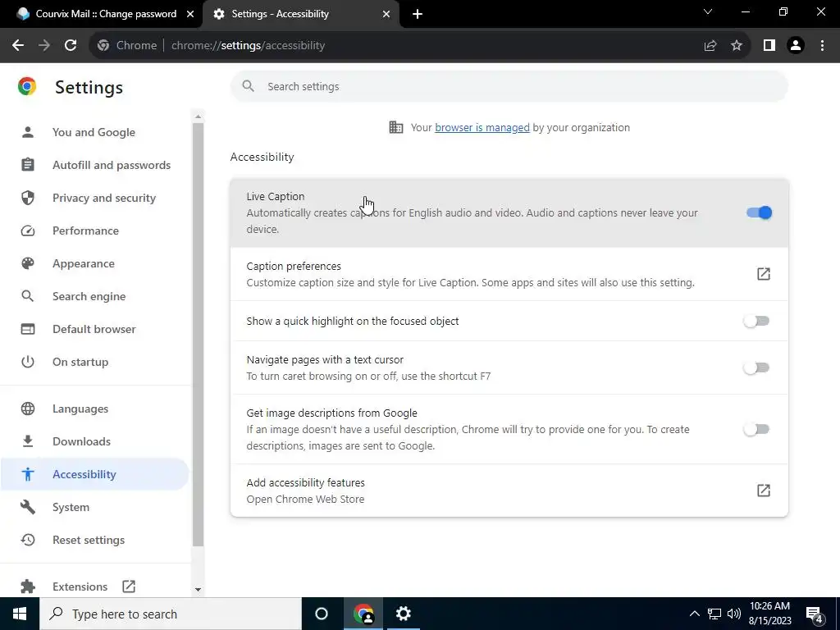Enable quick highlight on focused object

click(x=756, y=321)
